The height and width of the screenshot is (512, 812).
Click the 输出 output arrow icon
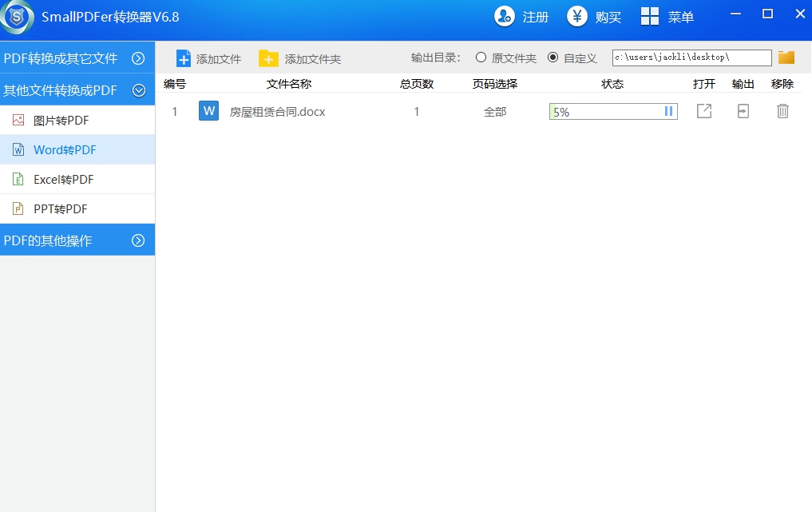click(743, 111)
